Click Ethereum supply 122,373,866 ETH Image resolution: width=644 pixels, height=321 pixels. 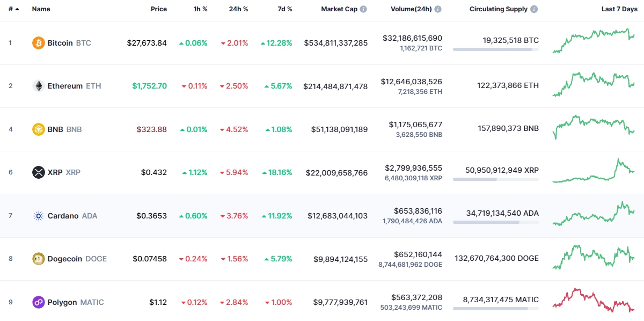click(508, 85)
